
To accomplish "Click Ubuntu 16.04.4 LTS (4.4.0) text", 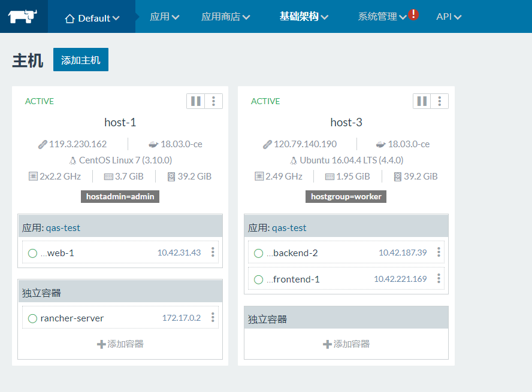I will point(352,160).
